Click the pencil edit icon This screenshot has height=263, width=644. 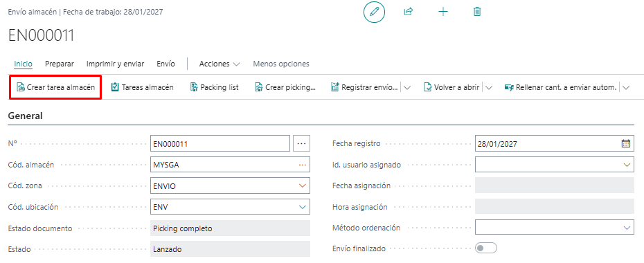tap(374, 12)
